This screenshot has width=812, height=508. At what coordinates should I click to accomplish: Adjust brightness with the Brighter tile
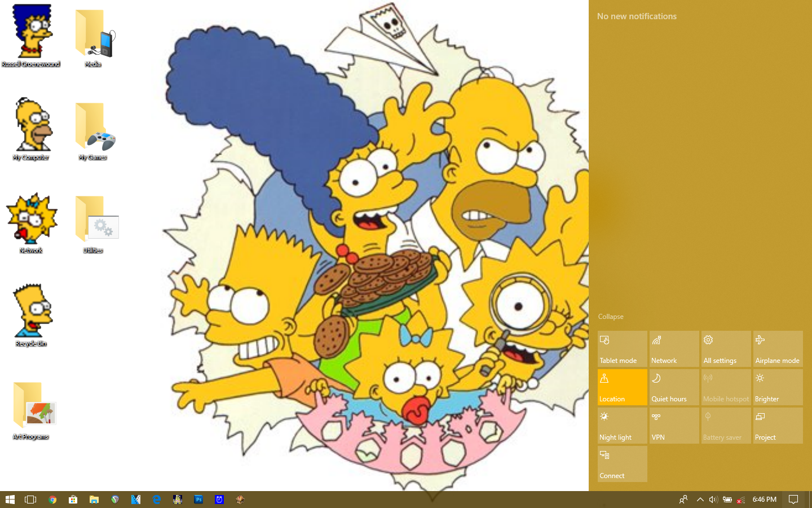(x=778, y=387)
